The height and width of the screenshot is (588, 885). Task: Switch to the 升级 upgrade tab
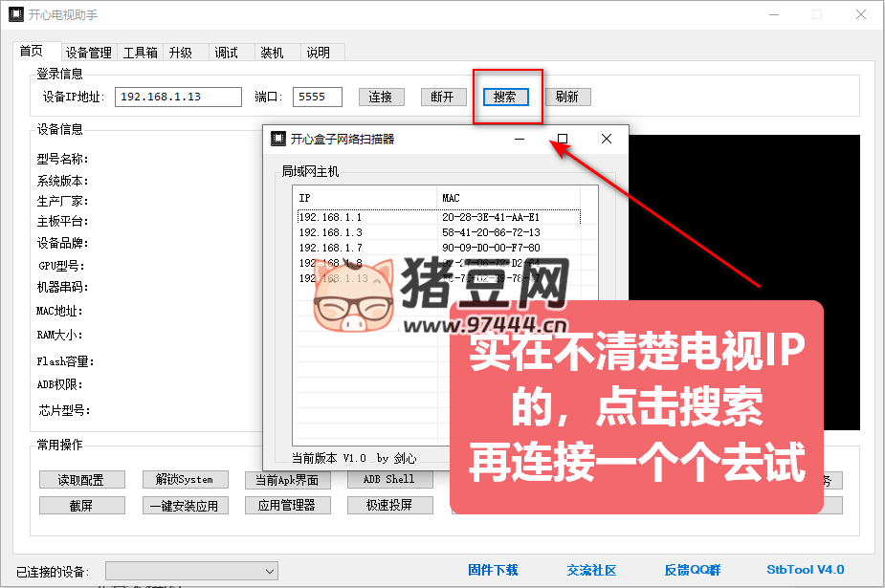click(x=182, y=52)
